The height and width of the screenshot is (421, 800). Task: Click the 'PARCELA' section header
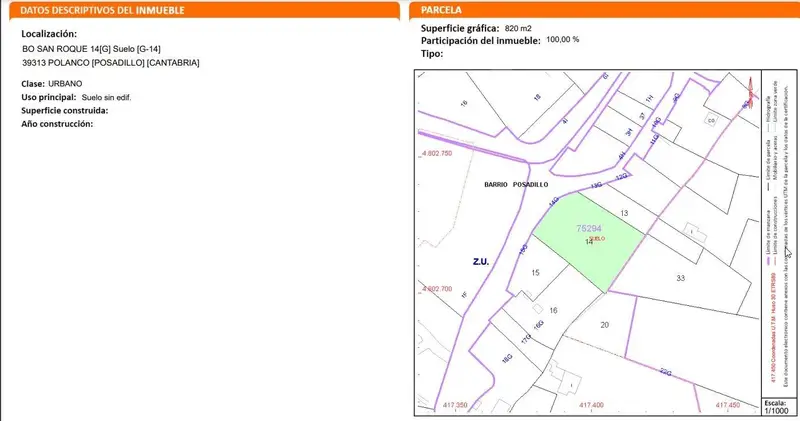coord(441,10)
